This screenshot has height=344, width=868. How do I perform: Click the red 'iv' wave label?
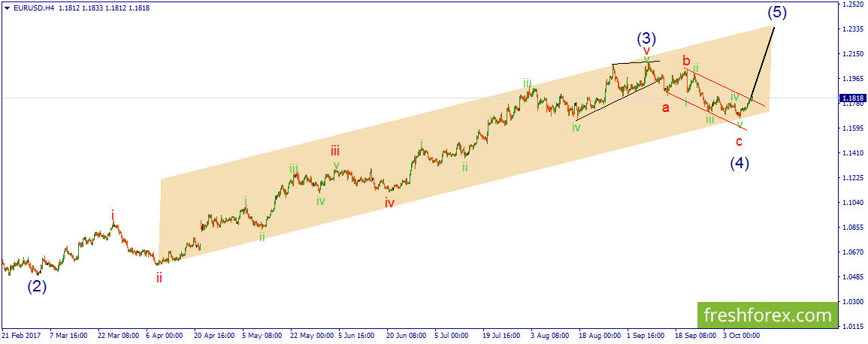pos(390,202)
